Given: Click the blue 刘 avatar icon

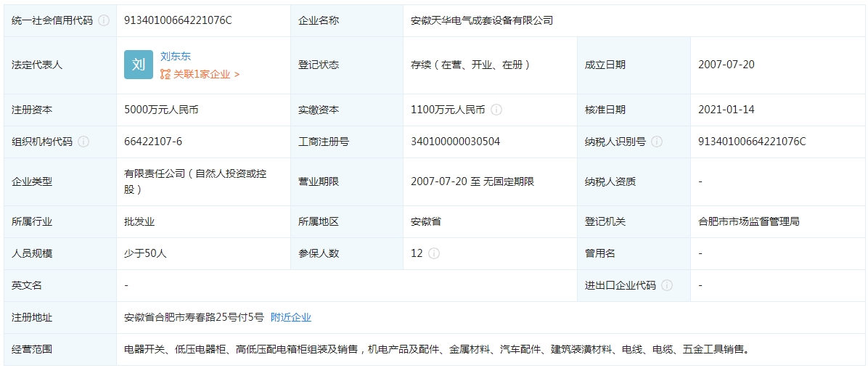Looking at the screenshot, I should 139,65.
